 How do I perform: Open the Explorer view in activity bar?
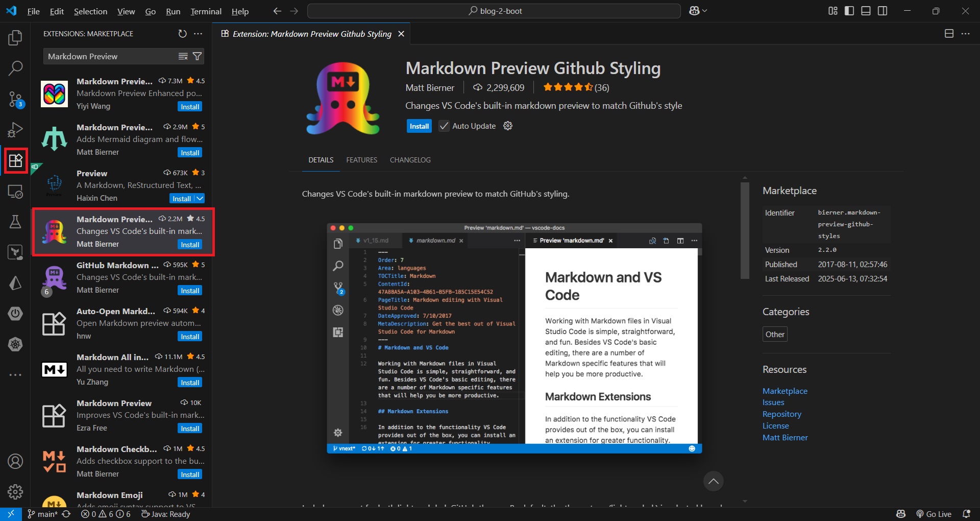click(15, 37)
